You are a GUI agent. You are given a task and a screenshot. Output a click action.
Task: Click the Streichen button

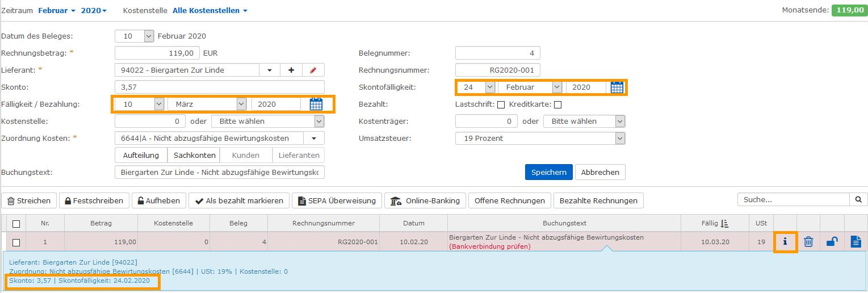coord(29,200)
